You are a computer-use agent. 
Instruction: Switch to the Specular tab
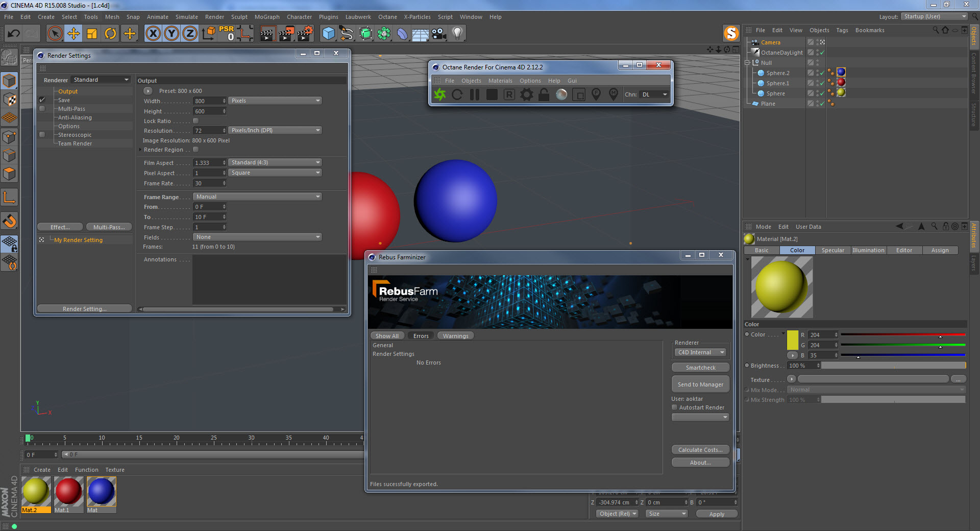point(833,250)
